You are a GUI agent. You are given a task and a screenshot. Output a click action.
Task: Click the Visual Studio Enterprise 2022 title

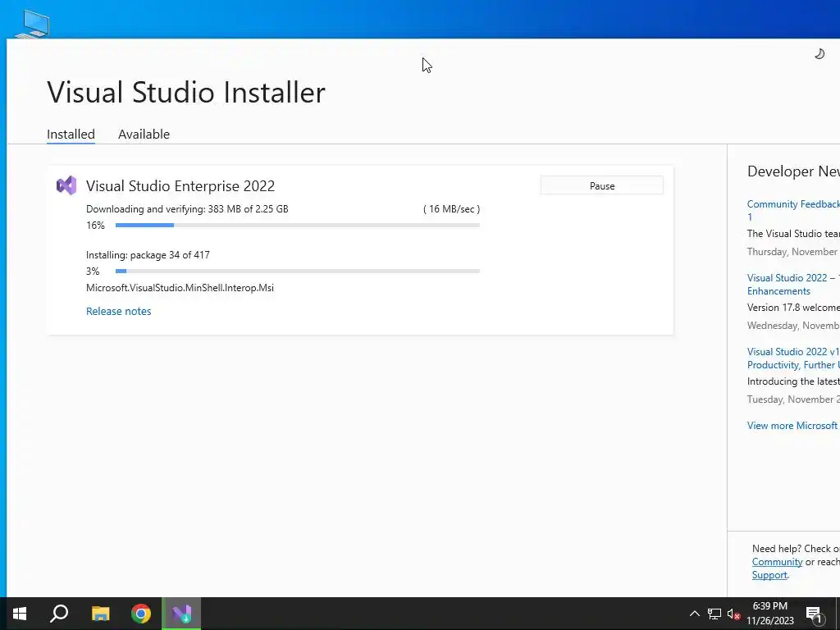(x=180, y=186)
